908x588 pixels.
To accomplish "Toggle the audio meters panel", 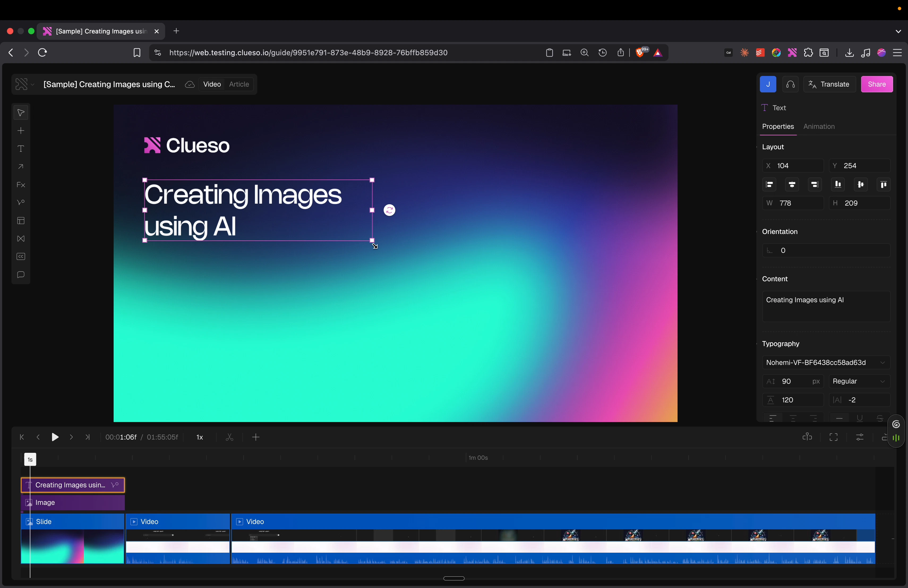I will pos(896,437).
